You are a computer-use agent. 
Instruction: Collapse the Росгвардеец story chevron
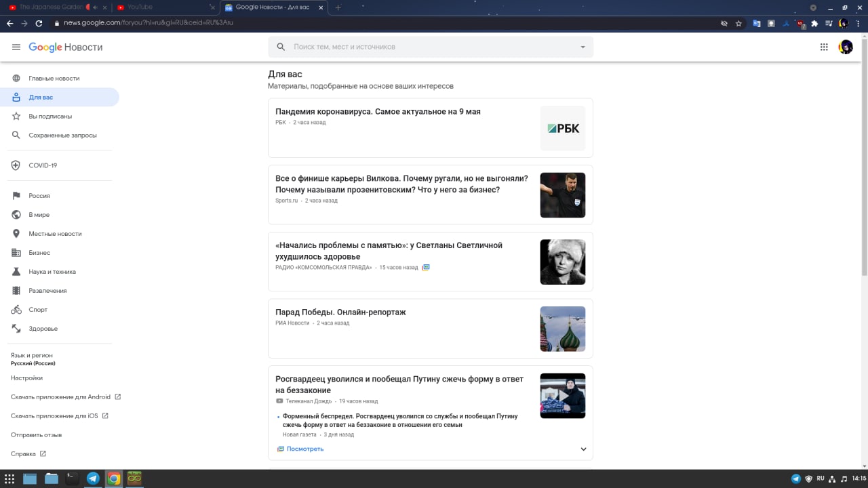pos(583,449)
